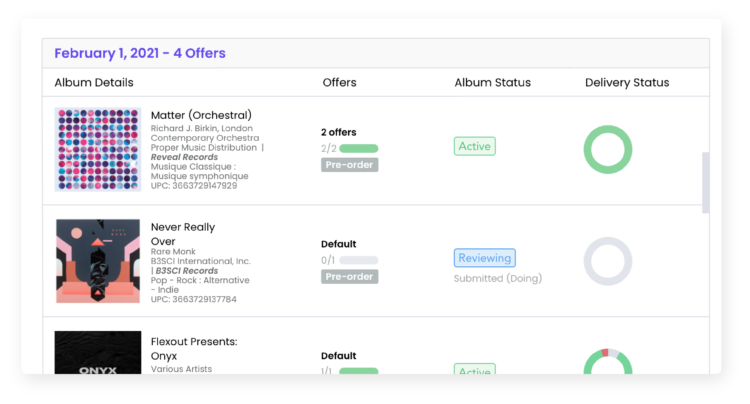This screenshot has height=404, width=750.
Task: Click the Flexout Presents: Onyx title
Action: (194, 349)
